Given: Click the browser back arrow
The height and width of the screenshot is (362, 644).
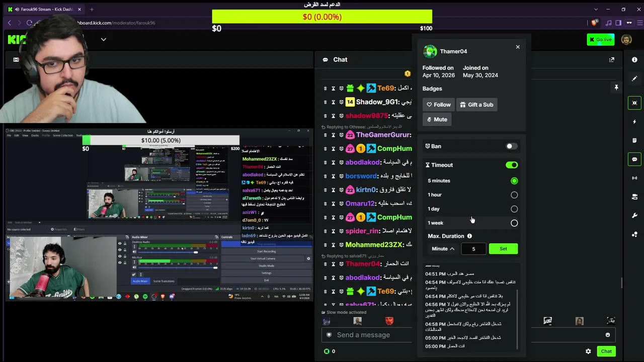Looking at the screenshot, I should tap(10, 23).
